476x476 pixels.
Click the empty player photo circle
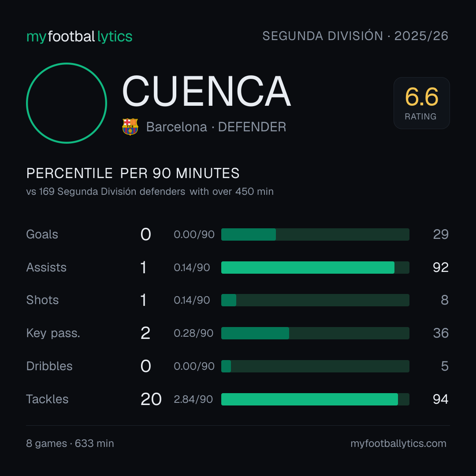point(67,103)
